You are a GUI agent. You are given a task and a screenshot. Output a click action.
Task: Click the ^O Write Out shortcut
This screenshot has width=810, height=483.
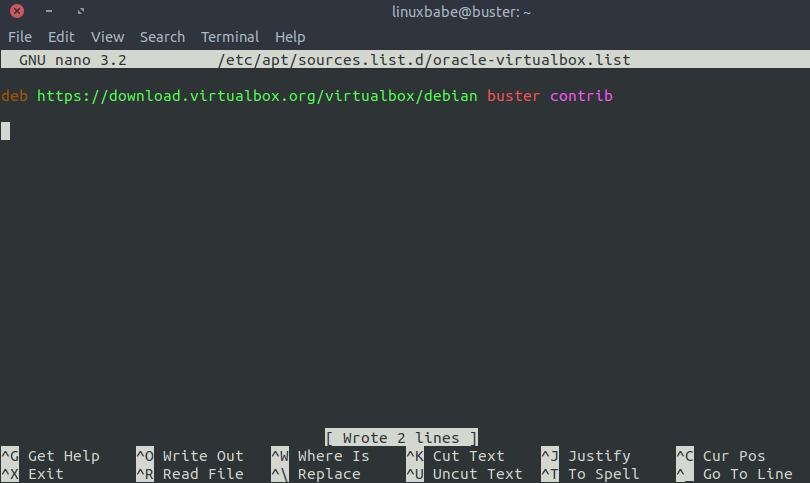point(190,456)
